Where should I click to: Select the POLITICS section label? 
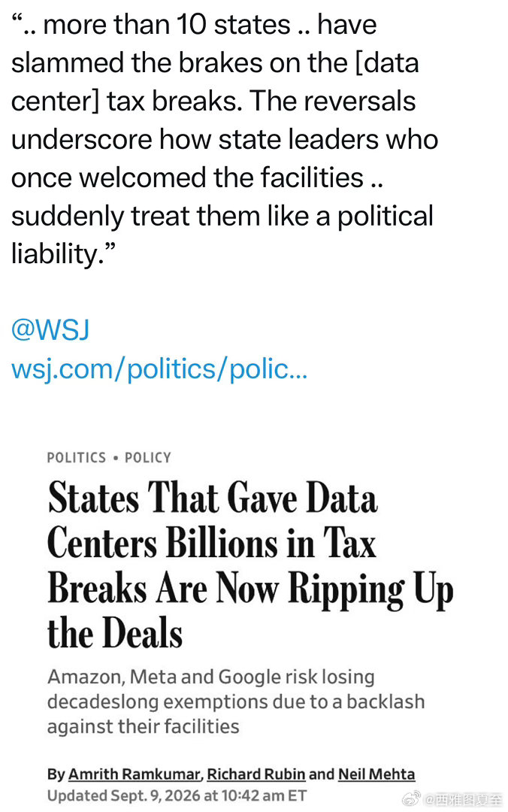pyautogui.click(x=76, y=458)
